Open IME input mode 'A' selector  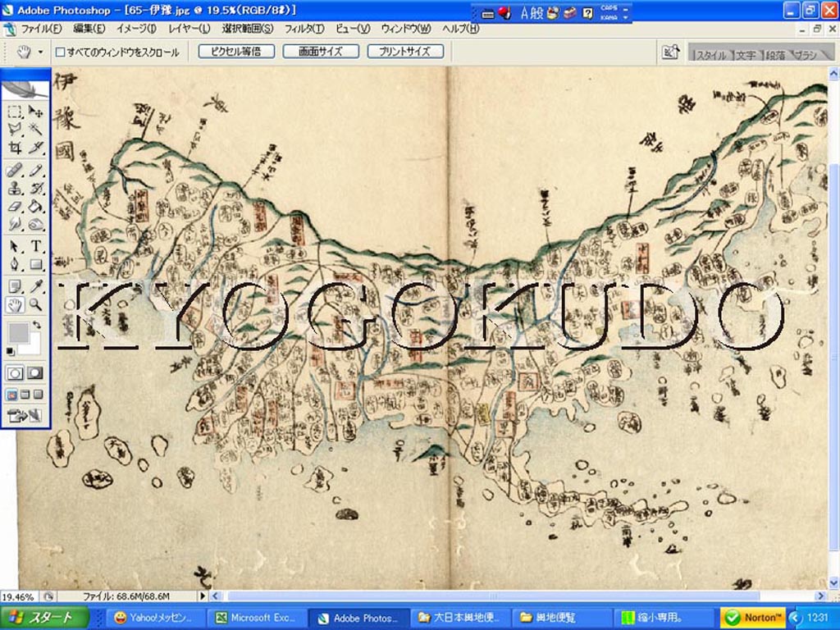point(524,13)
